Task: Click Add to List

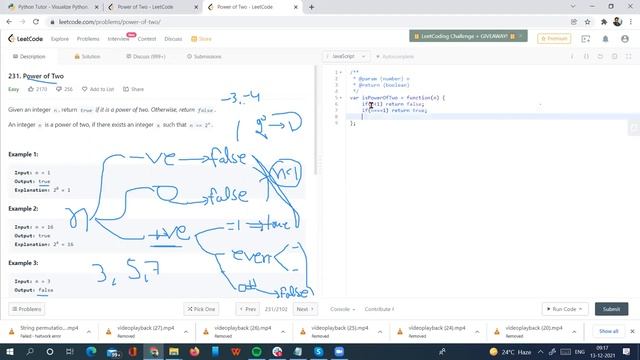Action: coord(98,89)
